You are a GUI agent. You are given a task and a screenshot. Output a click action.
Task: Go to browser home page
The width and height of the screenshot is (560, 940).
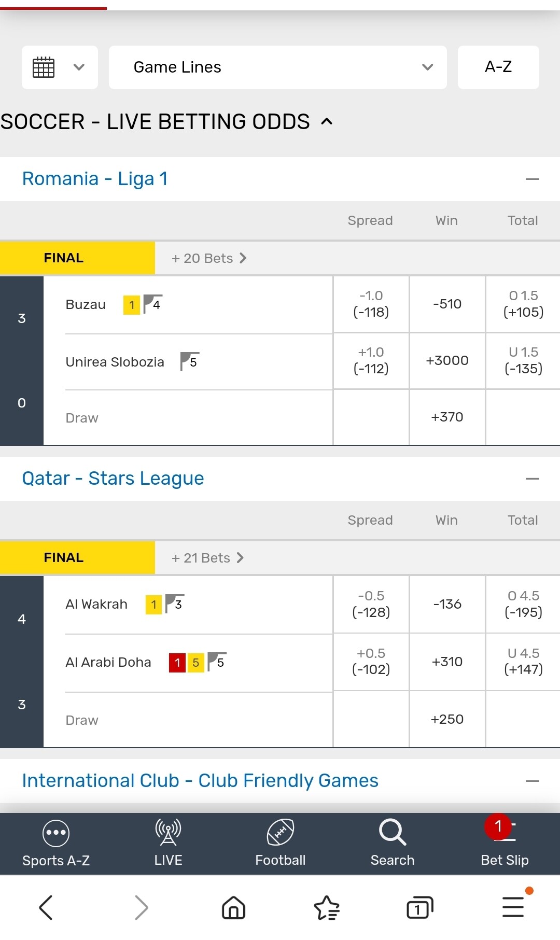click(233, 907)
